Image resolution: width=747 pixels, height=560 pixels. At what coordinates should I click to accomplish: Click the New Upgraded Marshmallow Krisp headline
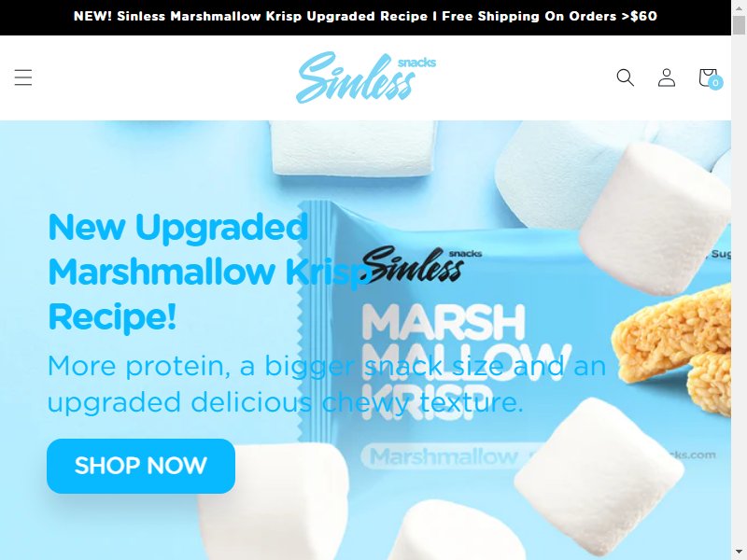(x=178, y=272)
